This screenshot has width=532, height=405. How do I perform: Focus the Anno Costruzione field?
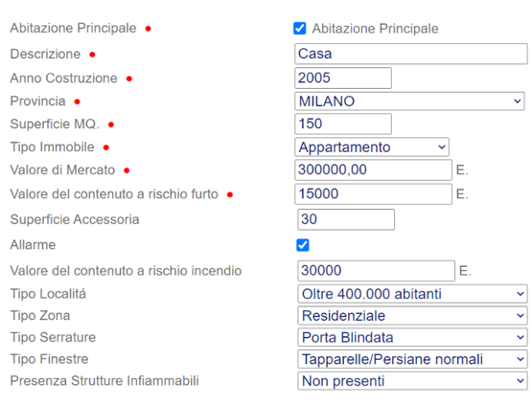(343, 78)
